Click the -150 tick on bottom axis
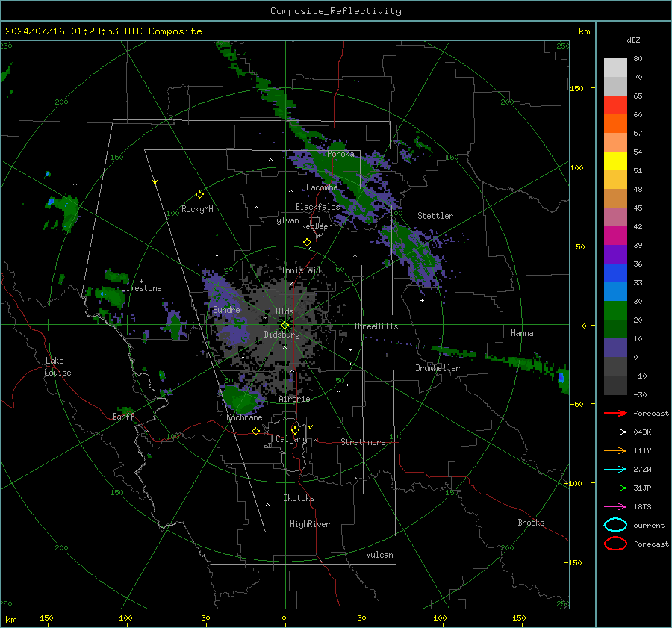672x628 pixels. pyautogui.click(x=44, y=618)
